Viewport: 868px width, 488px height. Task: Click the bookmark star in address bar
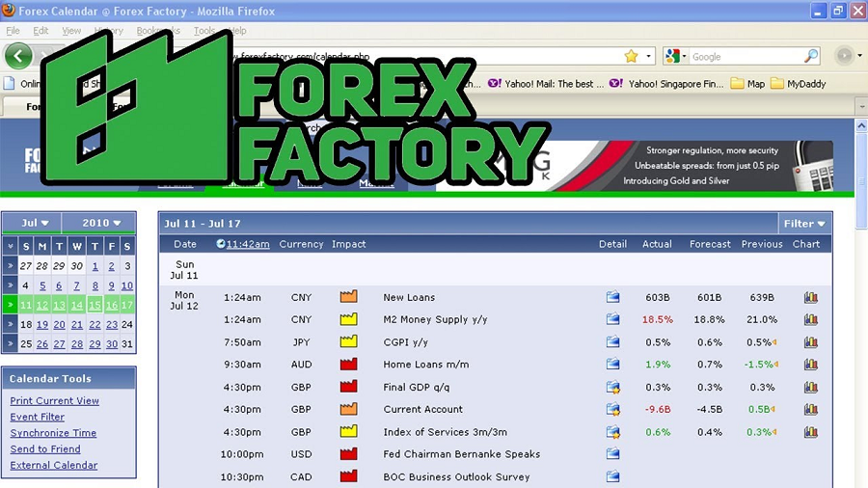pos(631,56)
